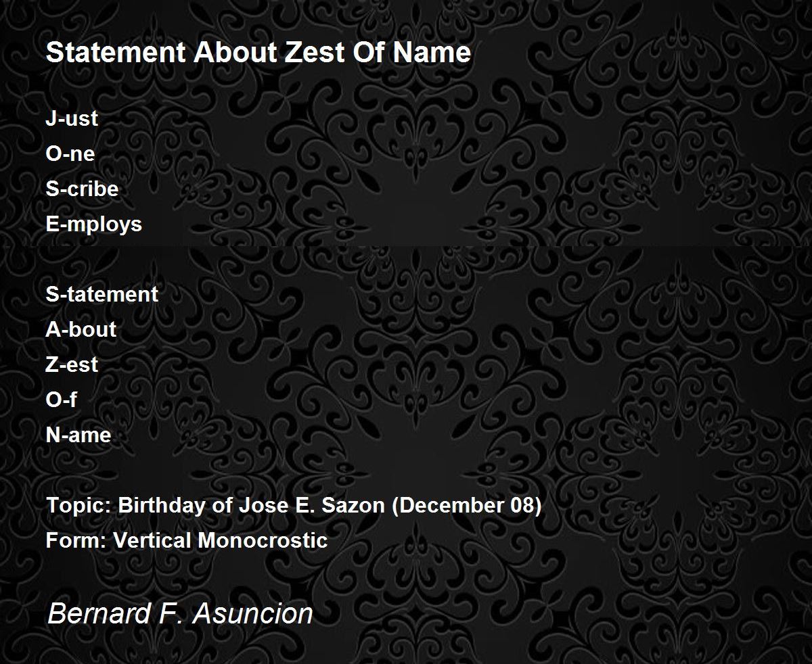Click the date (December 08) text

[x=467, y=506]
